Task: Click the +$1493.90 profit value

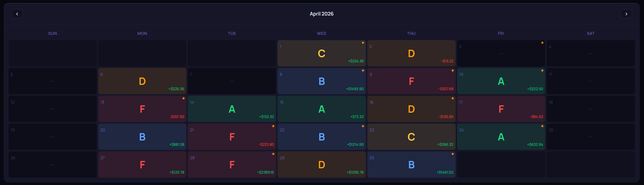Action: click(x=355, y=89)
